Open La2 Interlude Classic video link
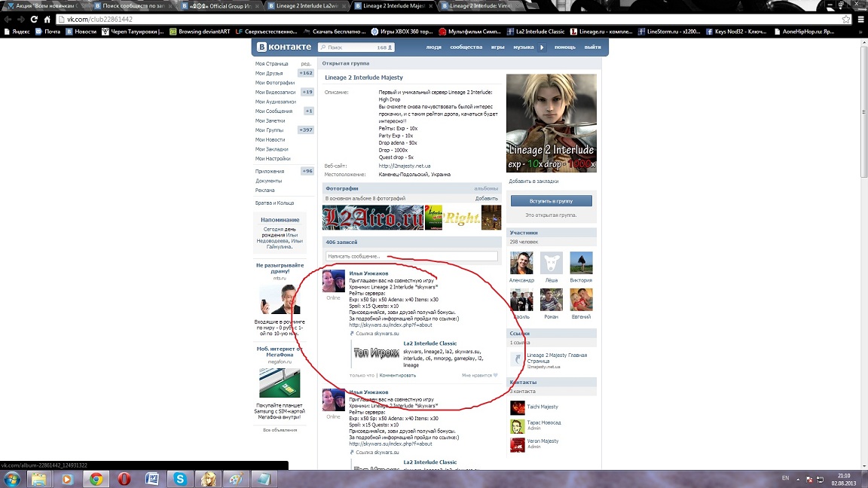Image resolution: width=868 pixels, height=488 pixels. tap(430, 343)
